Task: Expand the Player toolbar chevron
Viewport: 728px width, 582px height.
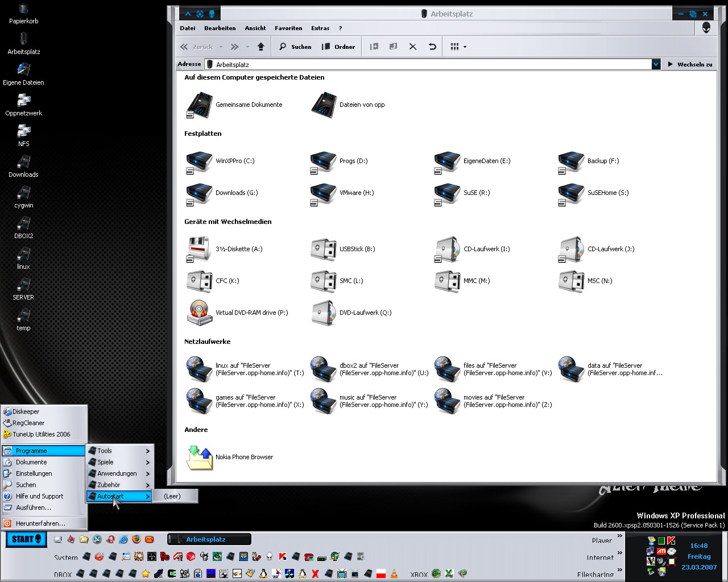Action: coord(620,536)
